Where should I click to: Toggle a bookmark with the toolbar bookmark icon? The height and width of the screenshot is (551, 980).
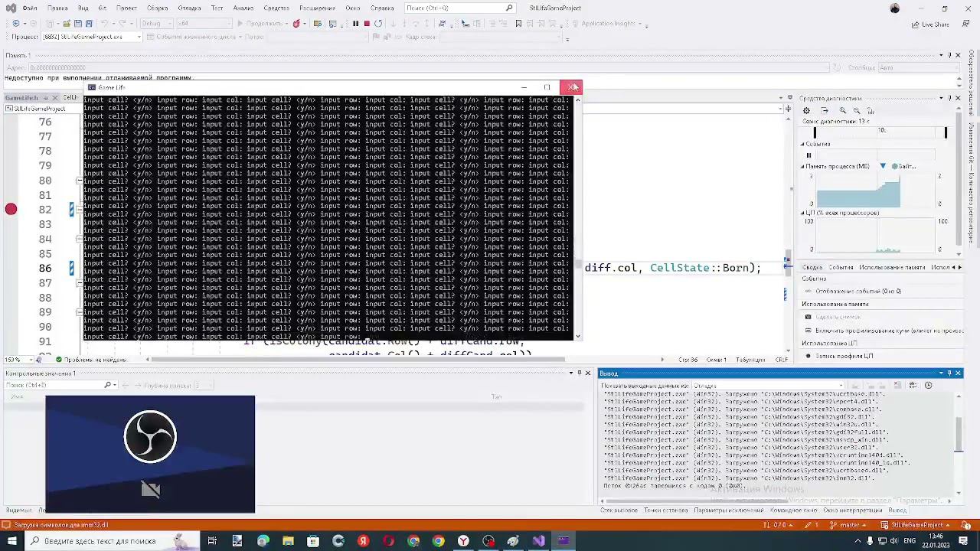[518, 24]
